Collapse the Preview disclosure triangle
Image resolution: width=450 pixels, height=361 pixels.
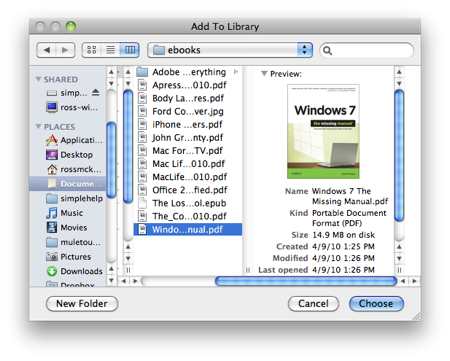pyautogui.click(x=264, y=74)
